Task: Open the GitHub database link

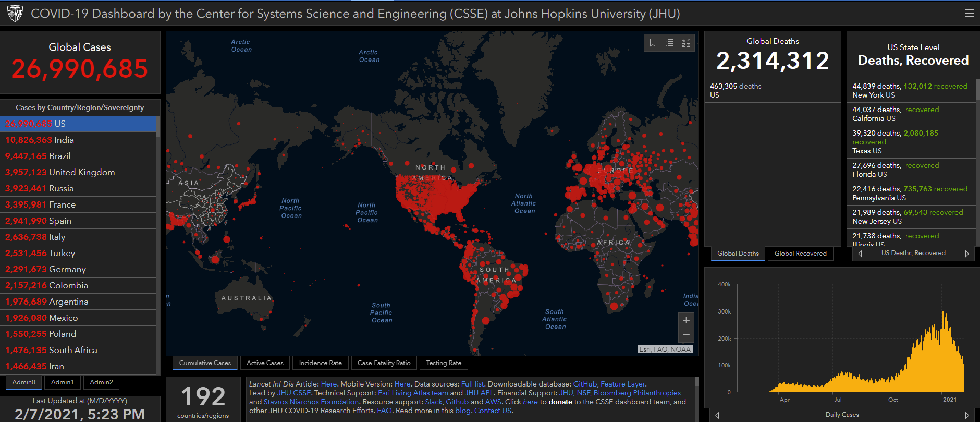Action: tap(584, 384)
